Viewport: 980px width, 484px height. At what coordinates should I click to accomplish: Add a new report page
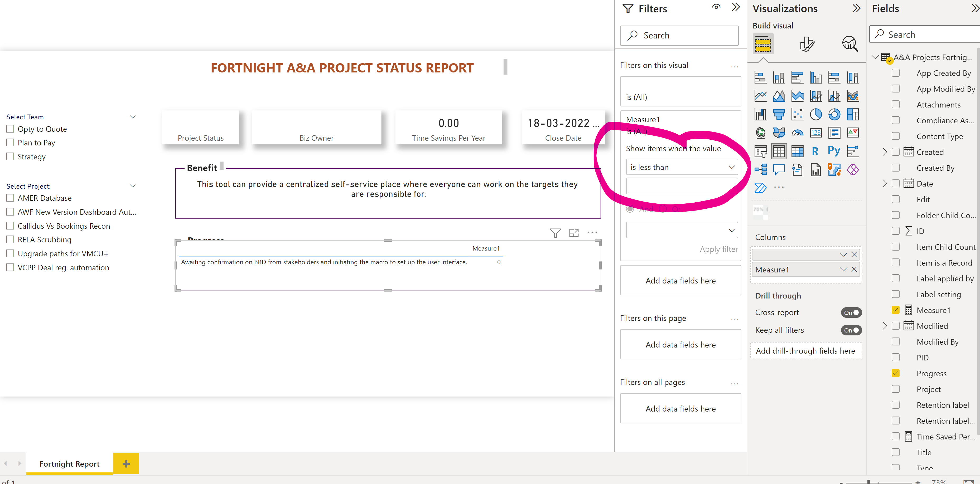126,464
